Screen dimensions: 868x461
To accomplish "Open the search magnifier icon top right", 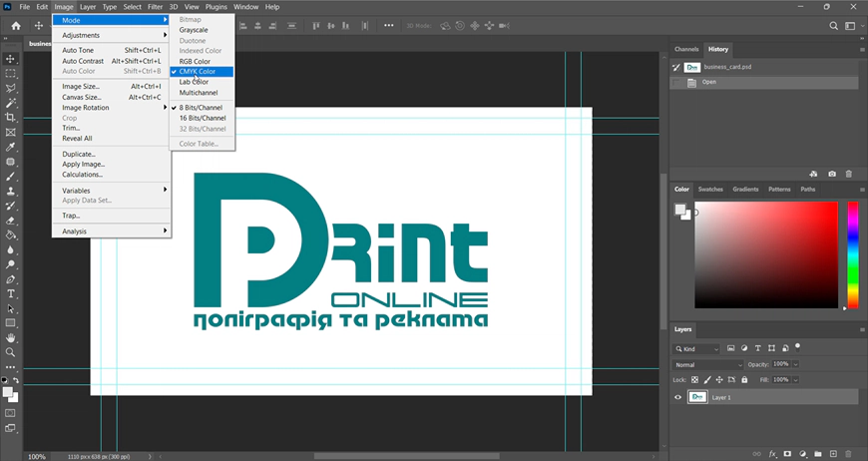I will [x=834, y=26].
